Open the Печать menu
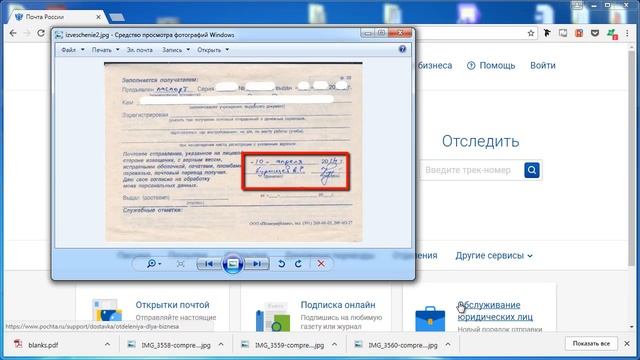The width and height of the screenshot is (640, 360). [x=105, y=50]
